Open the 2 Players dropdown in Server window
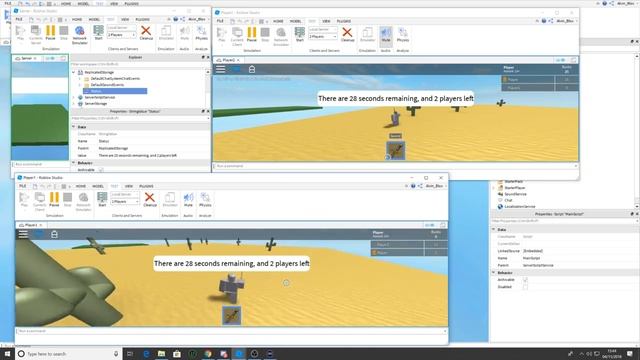Image resolution: width=640 pixels, height=360 pixels. (x=121, y=35)
